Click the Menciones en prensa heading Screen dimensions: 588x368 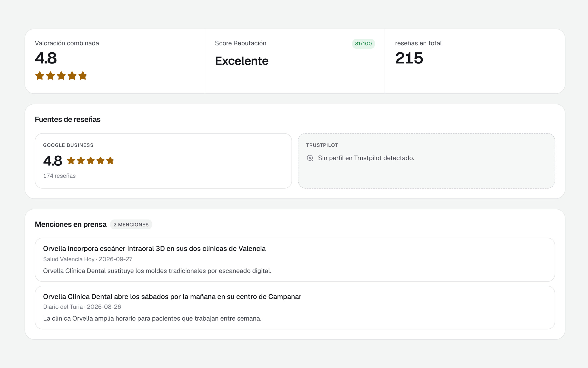click(x=71, y=224)
